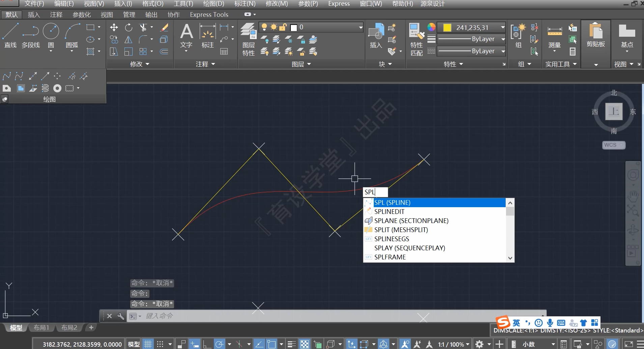Toggle polar tracking
The height and width of the screenshot is (349, 644).
(x=219, y=344)
